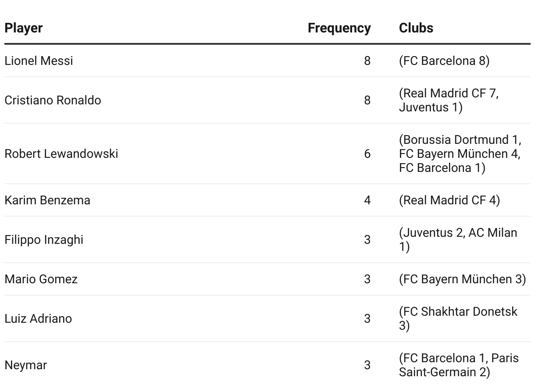This screenshot has height=392, width=535.
Task: Click the Real Madrid CF 7, Juventus 1 cell
Action: pyautogui.click(x=449, y=100)
